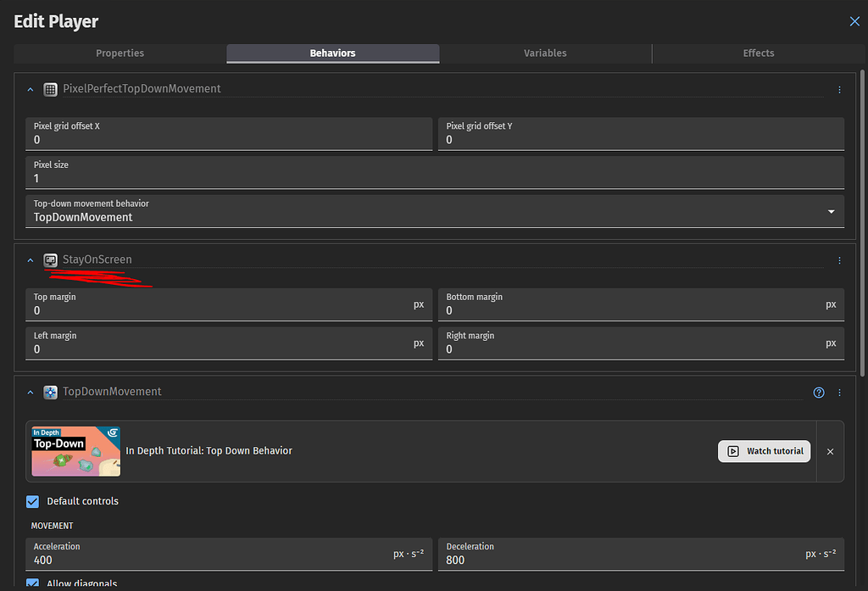Open the Effects tab
Viewport: 868px width, 591px height.
coord(758,53)
